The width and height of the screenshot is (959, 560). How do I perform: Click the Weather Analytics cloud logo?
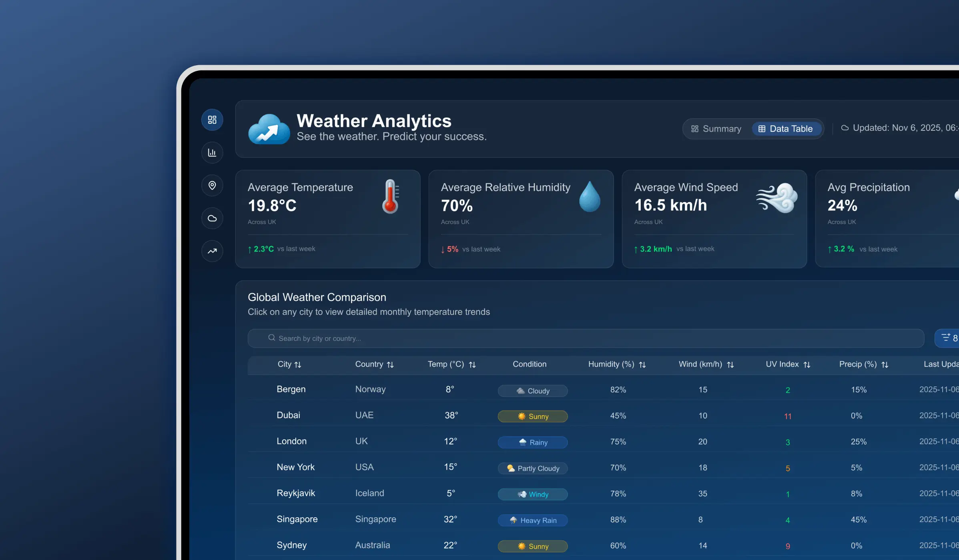269,129
